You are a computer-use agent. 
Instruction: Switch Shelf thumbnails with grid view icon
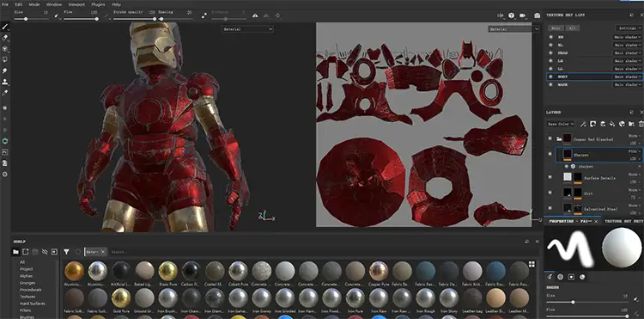(x=532, y=264)
